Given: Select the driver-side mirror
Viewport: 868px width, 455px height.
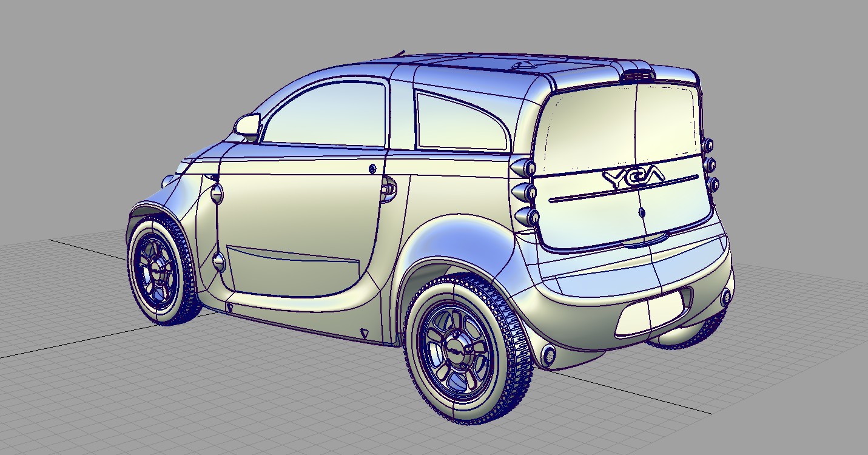Looking at the screenshot, I should pyautogui.click(x=247, y=126).
